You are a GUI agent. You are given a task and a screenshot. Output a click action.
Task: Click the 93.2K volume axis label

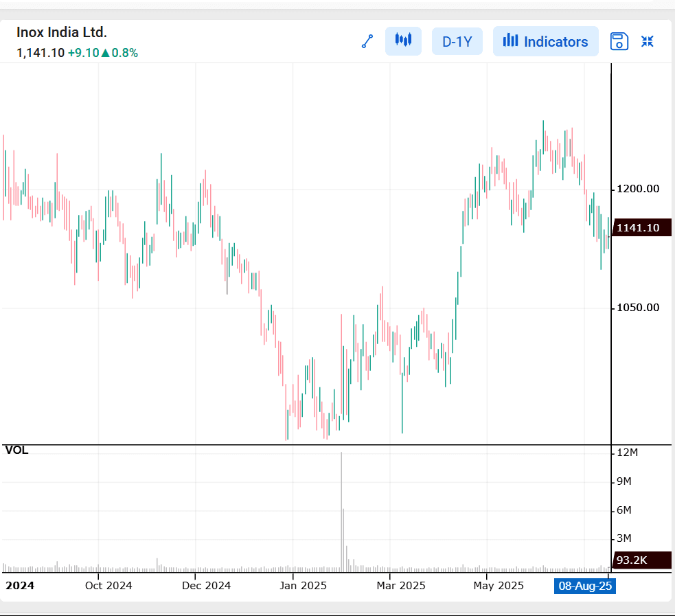[641, 560]
